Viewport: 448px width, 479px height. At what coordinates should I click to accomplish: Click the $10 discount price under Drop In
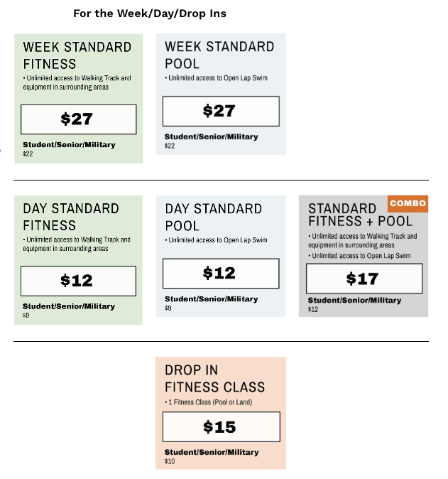tap(170, 461)
